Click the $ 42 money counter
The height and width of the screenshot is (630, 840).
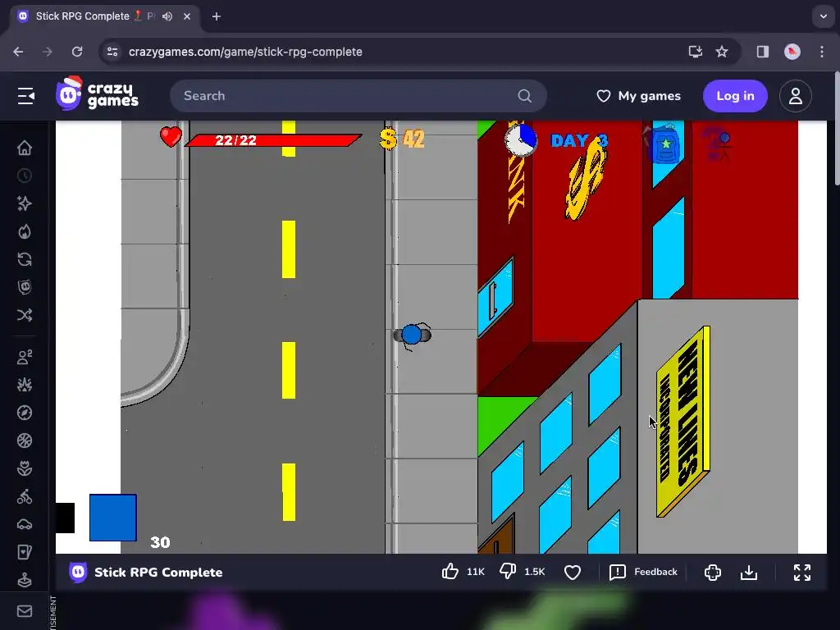point(402,139)
